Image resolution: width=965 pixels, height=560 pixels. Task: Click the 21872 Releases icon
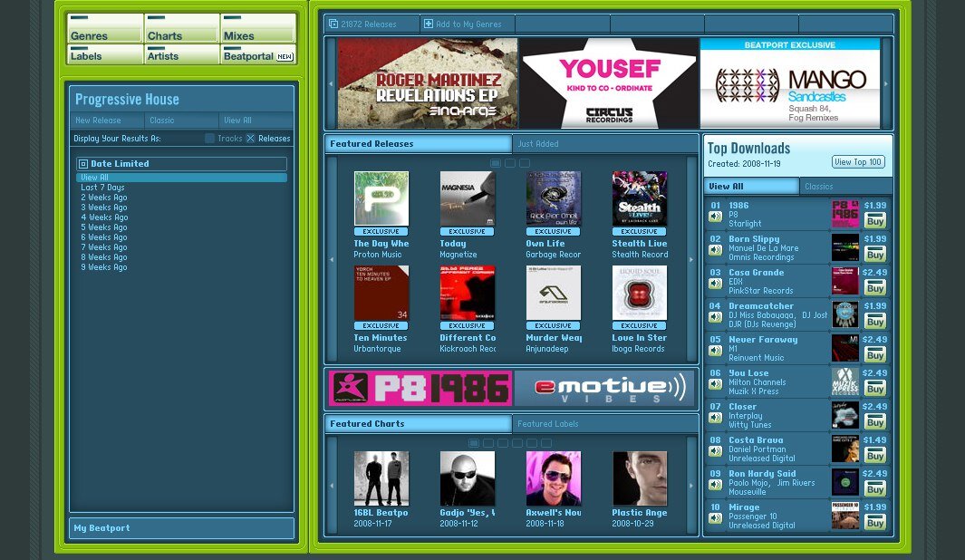pyautogui.click(x=333, y=24)
